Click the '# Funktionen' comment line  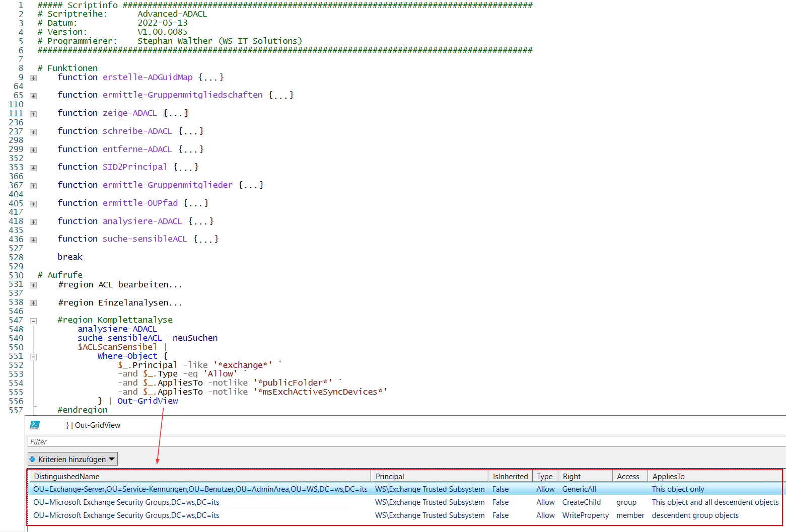[67, 68]
